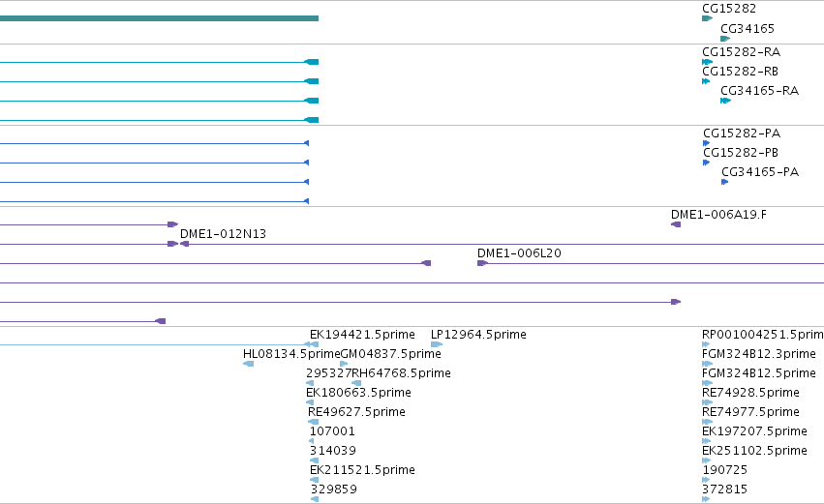Click the RH64768.5prime EST label
Viewport: 824px width, 504px height.
coord(401,373)
